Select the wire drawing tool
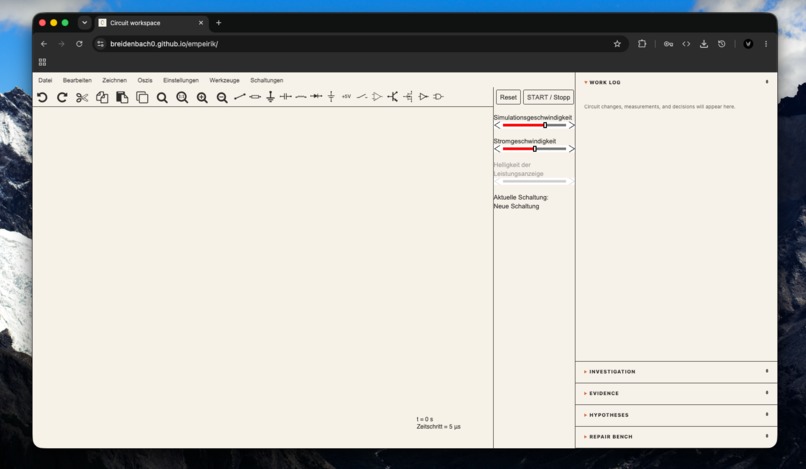The image size is (806, 469). [240, 97]
